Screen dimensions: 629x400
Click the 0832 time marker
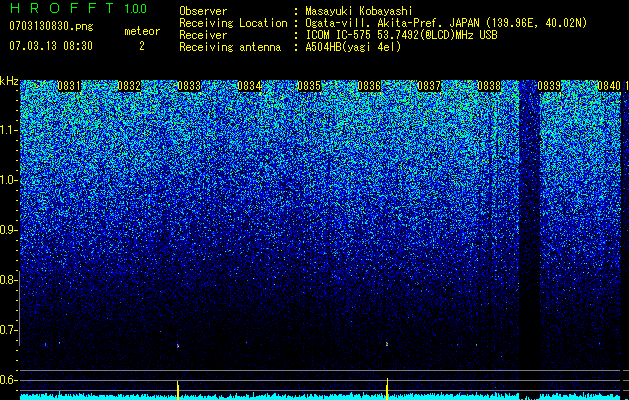[x=129, y=86]
